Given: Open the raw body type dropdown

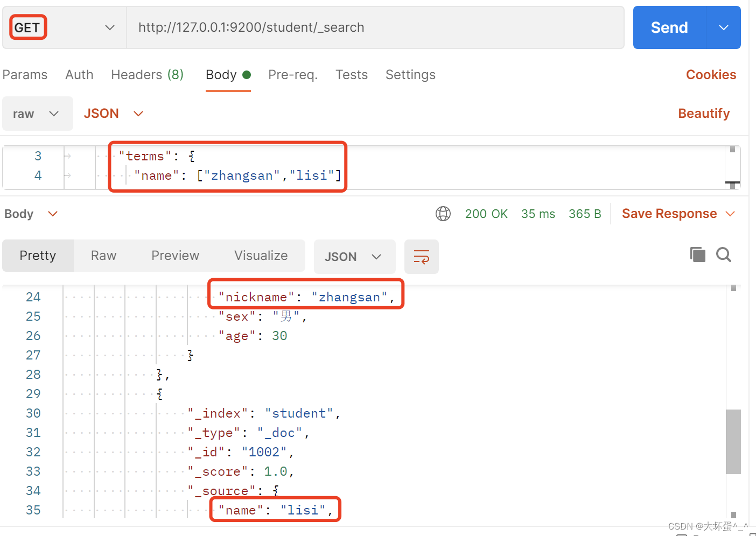Looking at the screenshot, I should coord(38,114).
